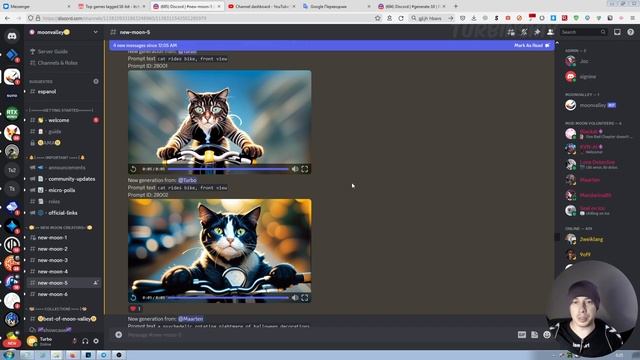Reload page using browser refresh icon
The height and width of the screenshot is (360, 640).
[x=401, y=18]
